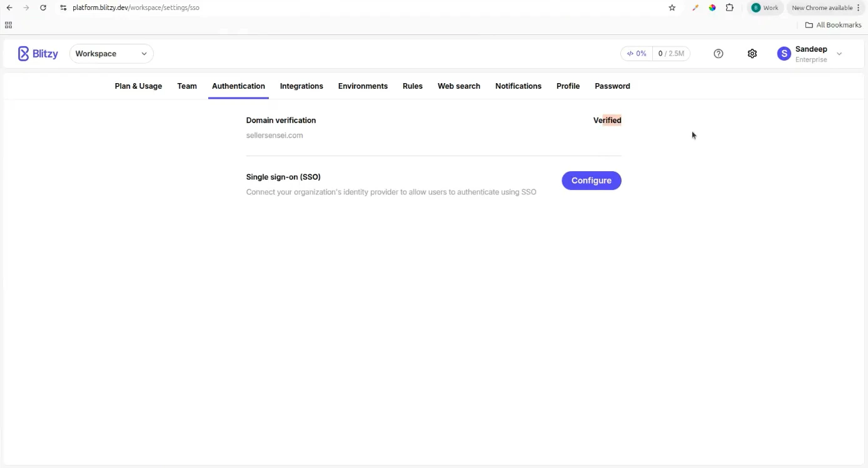
Task: Open the Environments tab
Action: [x=363, y=86]
